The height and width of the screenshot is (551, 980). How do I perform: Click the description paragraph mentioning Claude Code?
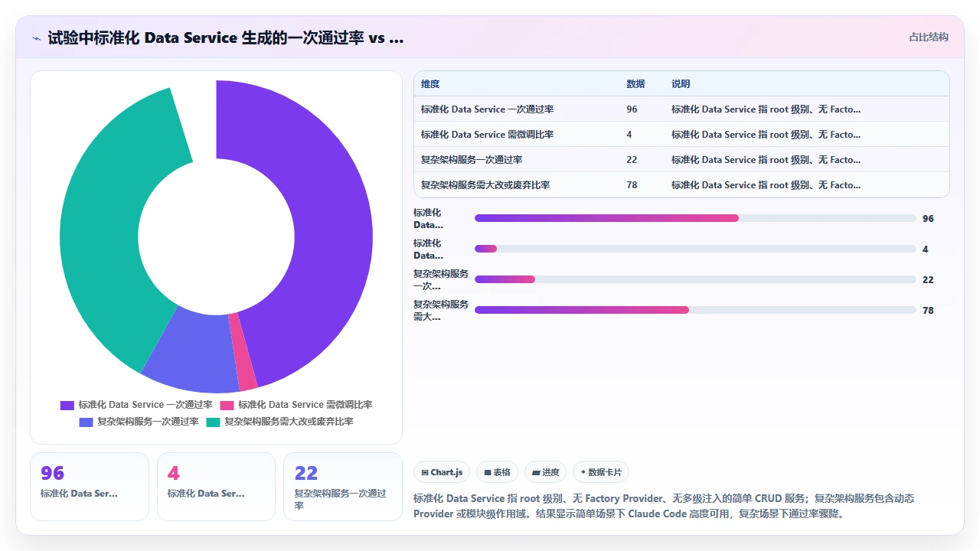coord(664,506)
